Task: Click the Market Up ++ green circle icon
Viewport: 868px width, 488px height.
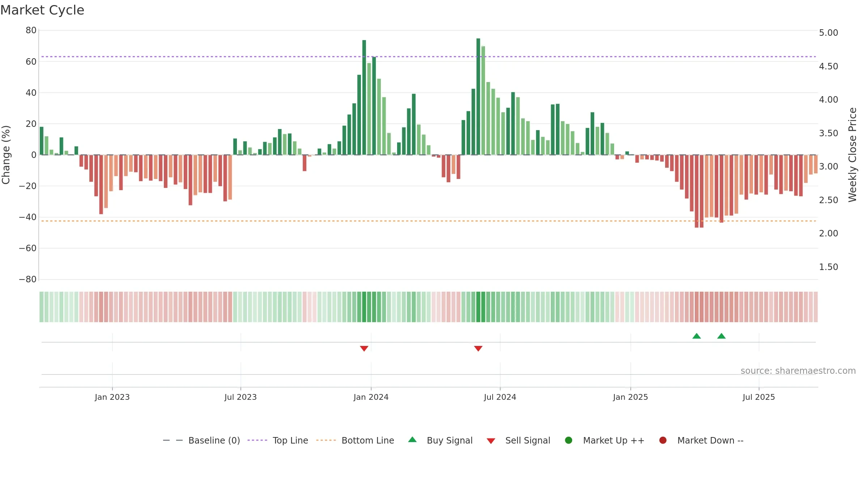Action: tap(569, 440)
